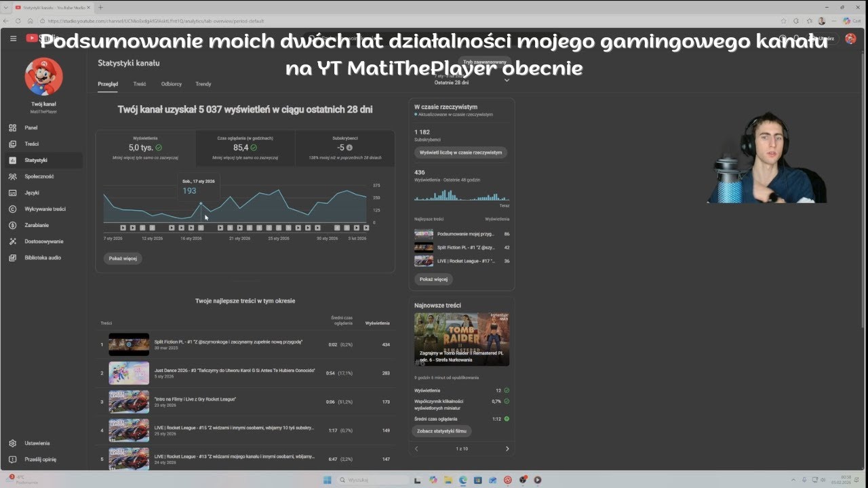Go to next newest-content card
Image resolution: width=868 pixels, height=488 pixels.
coord(507,449)
